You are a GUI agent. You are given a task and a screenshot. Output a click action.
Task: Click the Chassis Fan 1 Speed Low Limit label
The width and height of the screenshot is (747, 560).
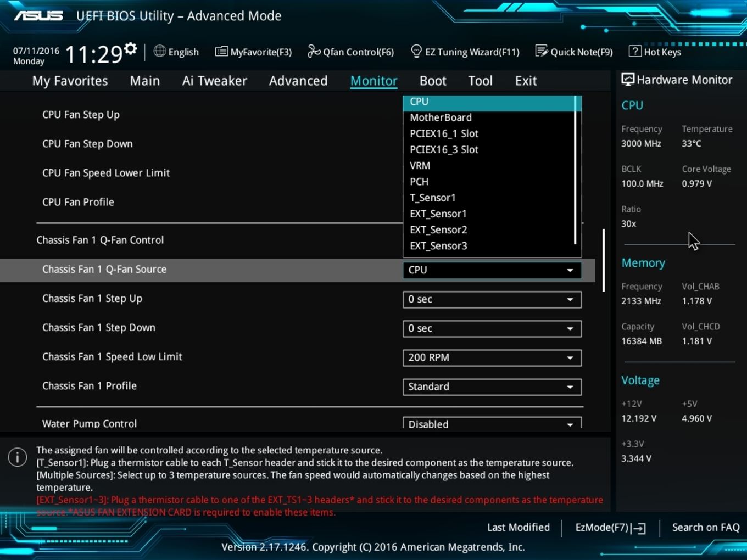[112, 357]
